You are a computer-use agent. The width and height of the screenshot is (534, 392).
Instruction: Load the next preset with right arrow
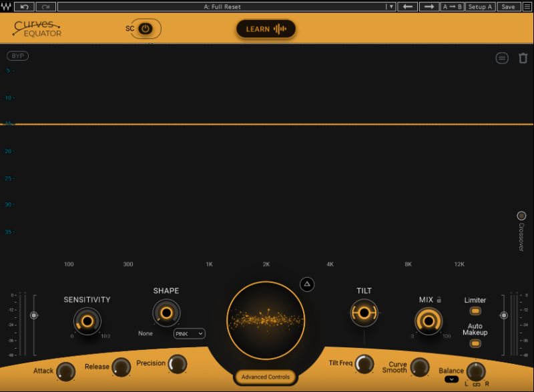pyautogui.click(x=430, y=7)
